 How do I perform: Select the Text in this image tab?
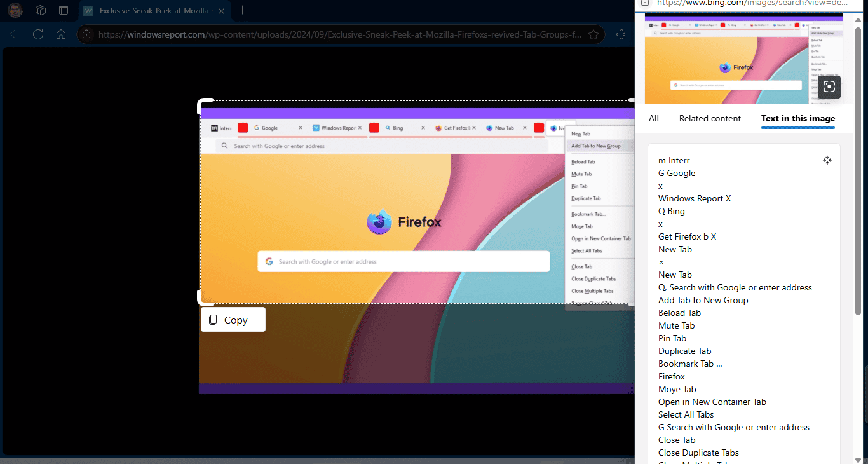[x=798, y=118]
